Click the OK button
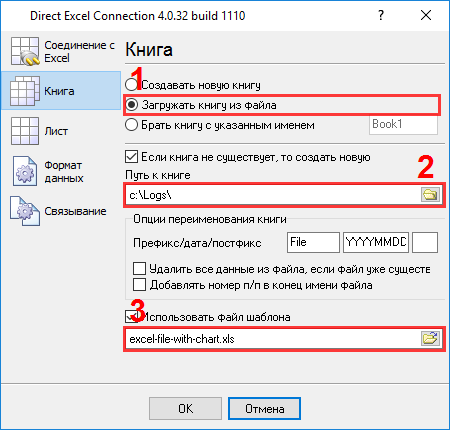This screenshot has width=450, height=430. coord(185,408)
